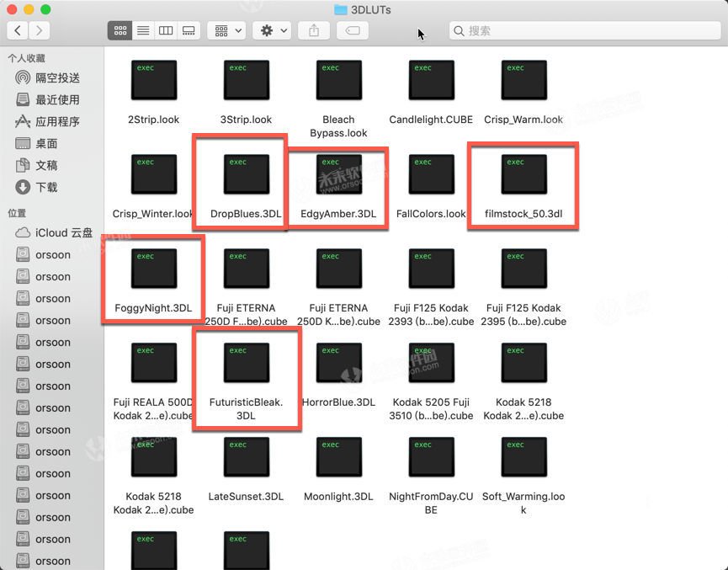Screen dimensions: 728x570
Task: Click the 'HorrorBlue.3DL' file name
Action: click(x=338, y=402)
